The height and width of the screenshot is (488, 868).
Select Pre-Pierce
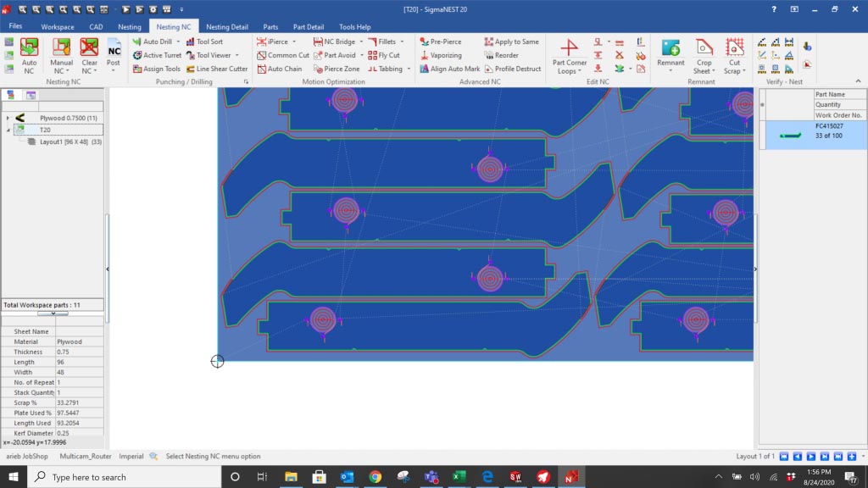[x=441, y=42]
